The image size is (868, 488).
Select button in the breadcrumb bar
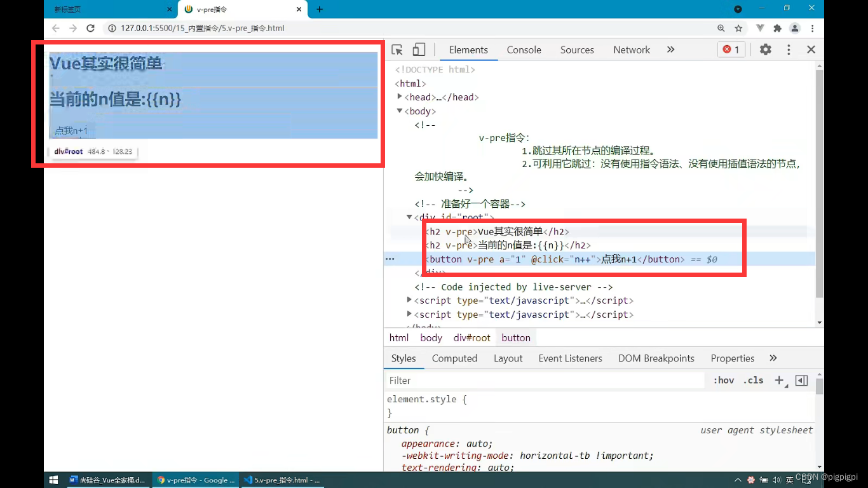coord(515,338)
